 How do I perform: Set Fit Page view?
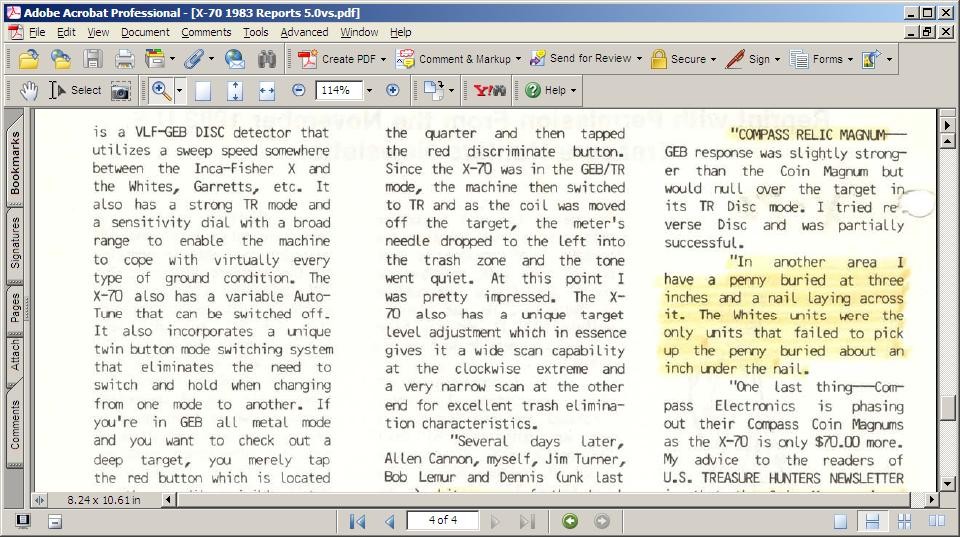tap(234, 91)
